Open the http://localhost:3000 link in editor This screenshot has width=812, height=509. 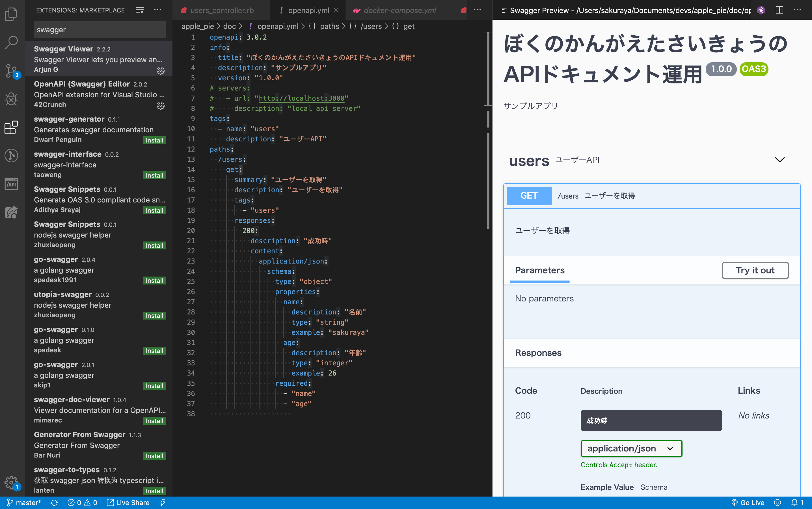coord(301,98)
